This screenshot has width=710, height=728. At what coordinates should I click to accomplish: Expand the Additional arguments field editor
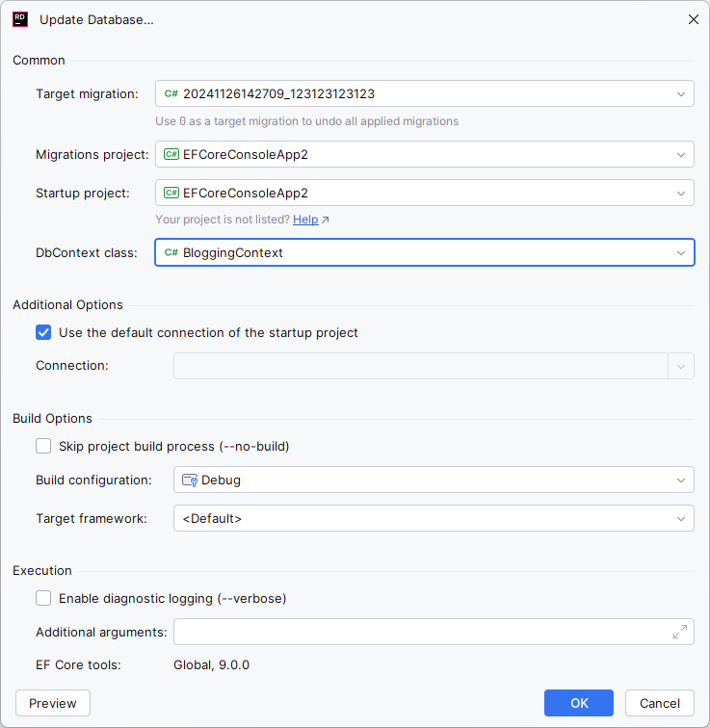click(680, 632)
